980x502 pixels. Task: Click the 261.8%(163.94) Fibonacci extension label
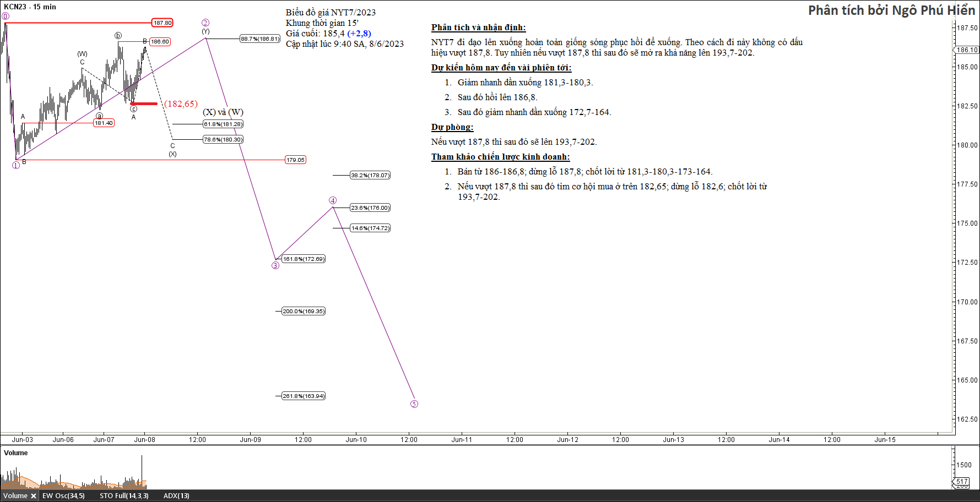coord(304,396)
